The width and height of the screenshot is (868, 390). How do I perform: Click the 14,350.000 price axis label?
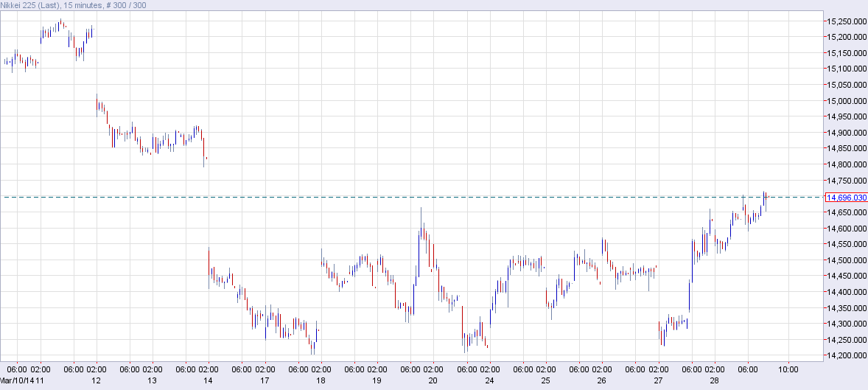point(846,309)
